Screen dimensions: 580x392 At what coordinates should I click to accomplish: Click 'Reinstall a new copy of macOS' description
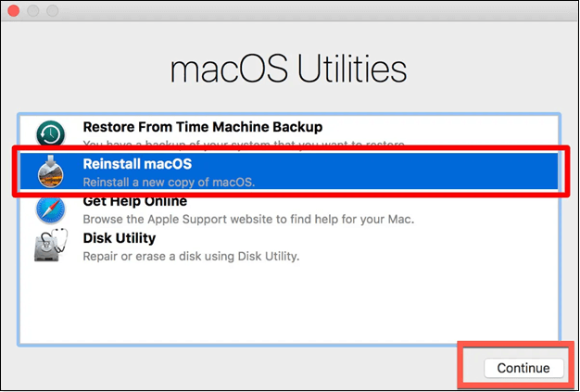tap(169, 182)
